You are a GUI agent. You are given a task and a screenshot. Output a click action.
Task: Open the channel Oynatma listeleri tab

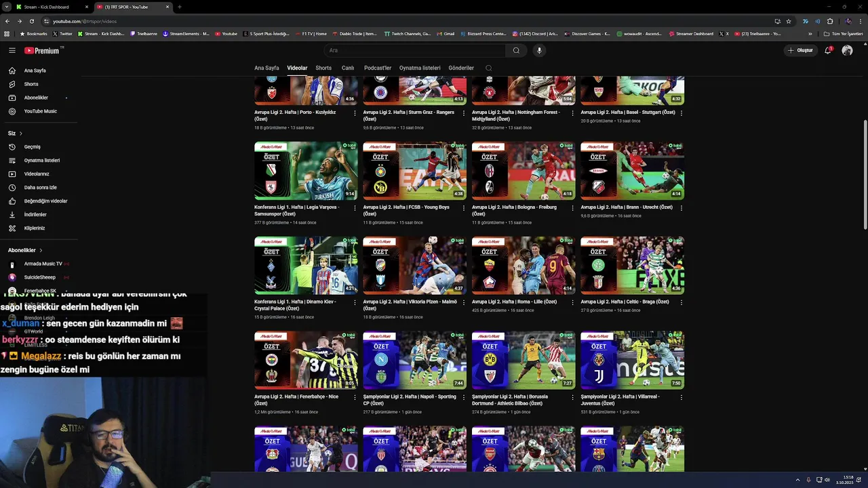pos(420,68)
